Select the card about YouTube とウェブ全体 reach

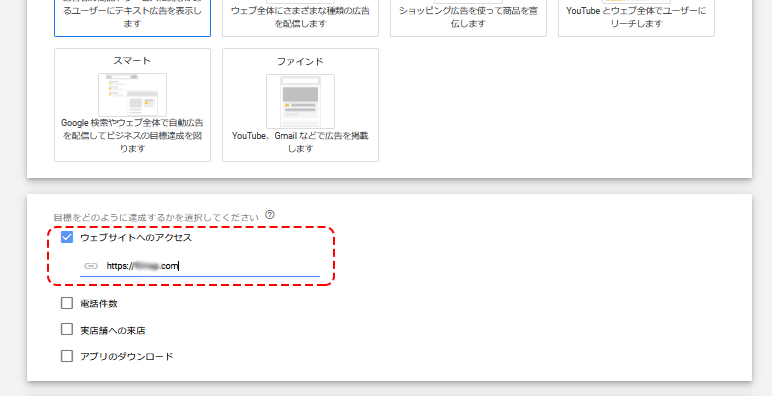click(636, 18)
